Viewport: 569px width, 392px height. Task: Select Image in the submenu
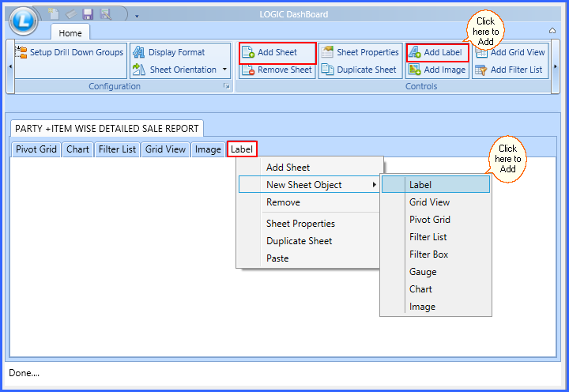click(x=435, y=307)
